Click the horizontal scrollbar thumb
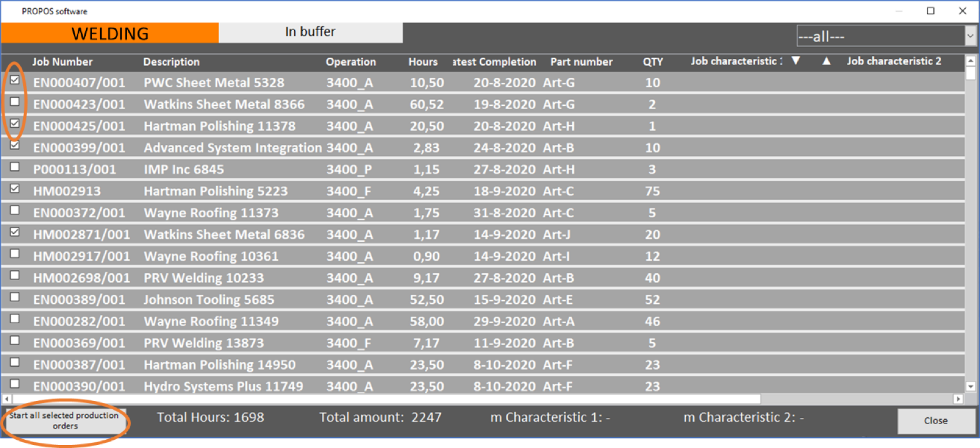Image resolution: width=980 pixels, height=448 pixels. [x=386, y=399]
